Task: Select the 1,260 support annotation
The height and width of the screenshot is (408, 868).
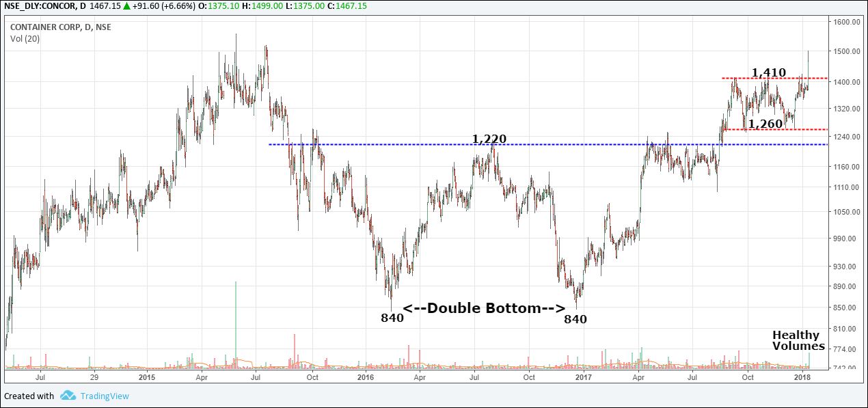Action: click(x=764, y=124)
